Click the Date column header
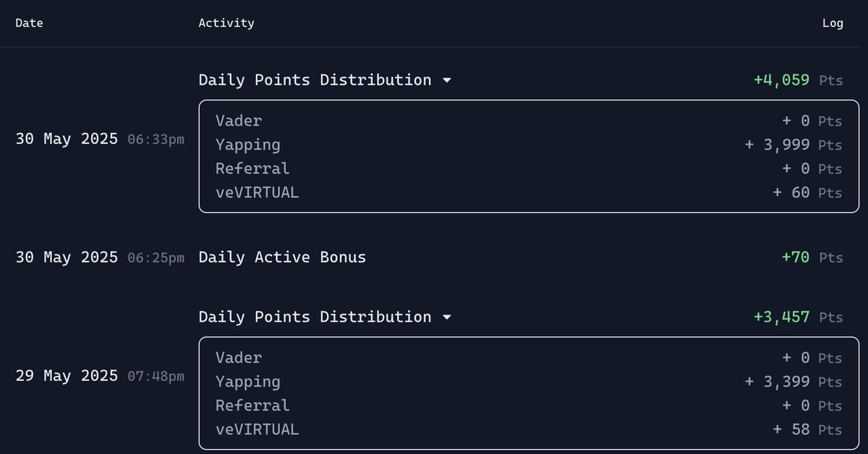This screenshot has height=454, width=868. click(x=30, y=23)
